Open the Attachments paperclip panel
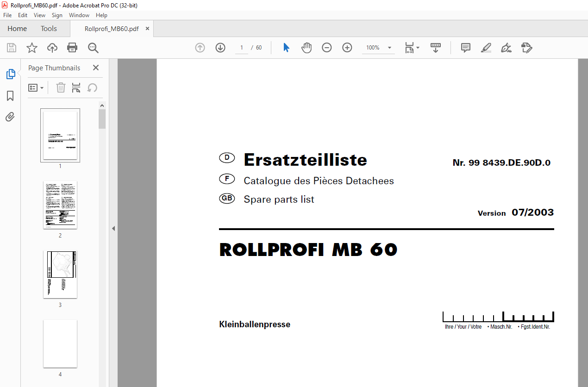 10,117
